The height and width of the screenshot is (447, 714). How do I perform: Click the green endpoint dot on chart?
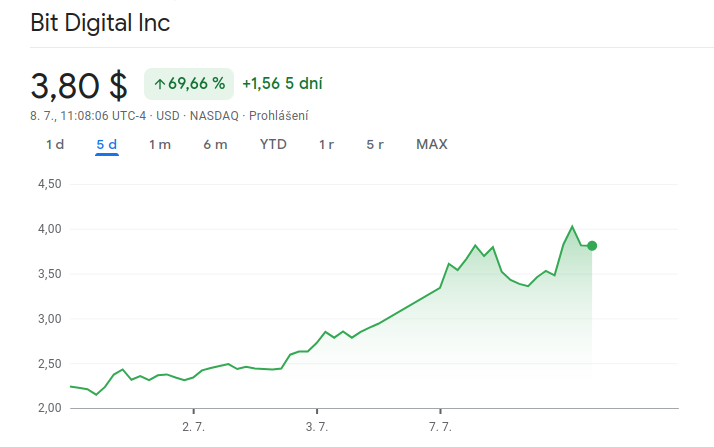[x=592, y=246]
